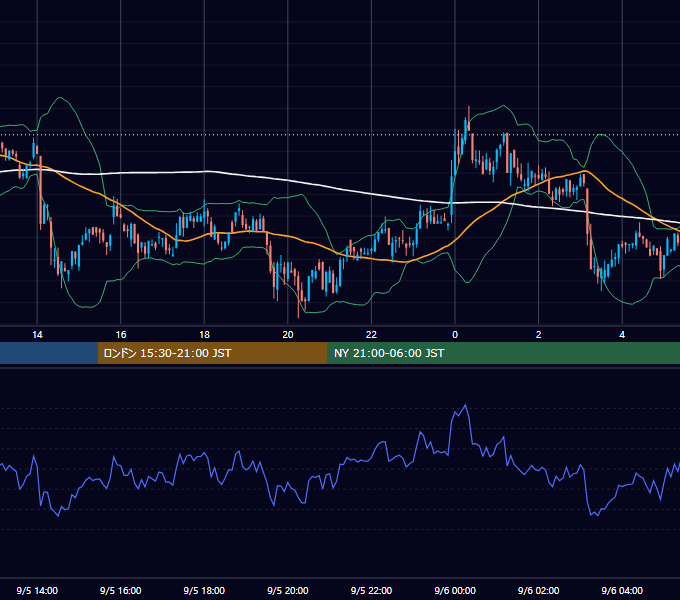Click the 16 hour label on price chart axis
The width and height of the screenshot is (680, 600).
coord(121,335)
